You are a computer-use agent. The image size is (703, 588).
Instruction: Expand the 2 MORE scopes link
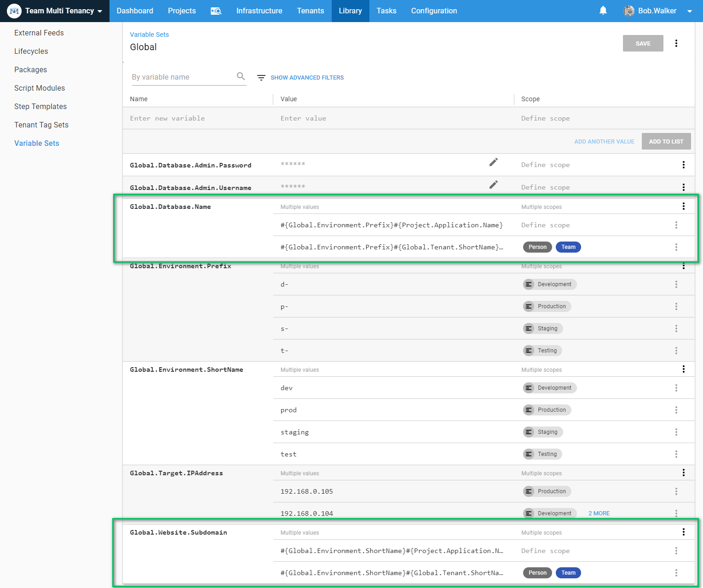click(x=599, y=513)
